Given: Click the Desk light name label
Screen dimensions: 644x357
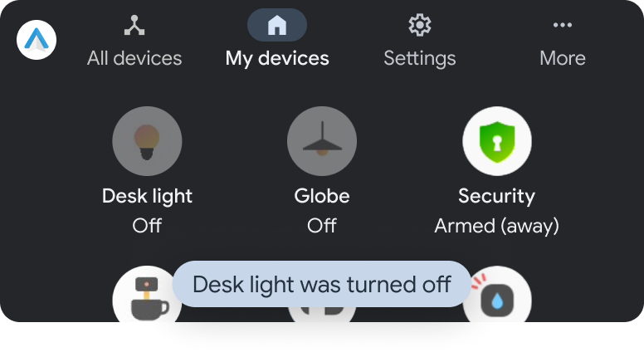Looking at the screenshot, I should (147, 196).
